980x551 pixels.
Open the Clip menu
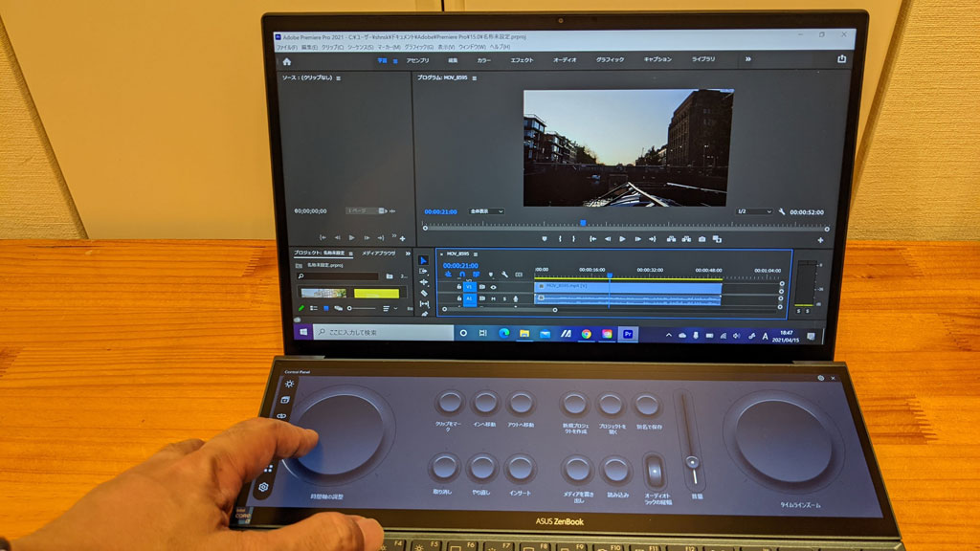[x=332, y=48]
